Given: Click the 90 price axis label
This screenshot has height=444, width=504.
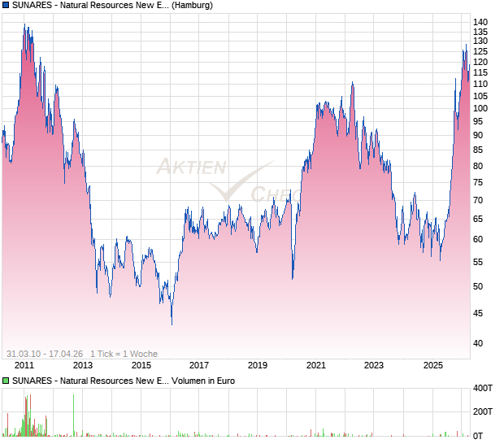Looking at the screenshot, I should click(478, 135).
